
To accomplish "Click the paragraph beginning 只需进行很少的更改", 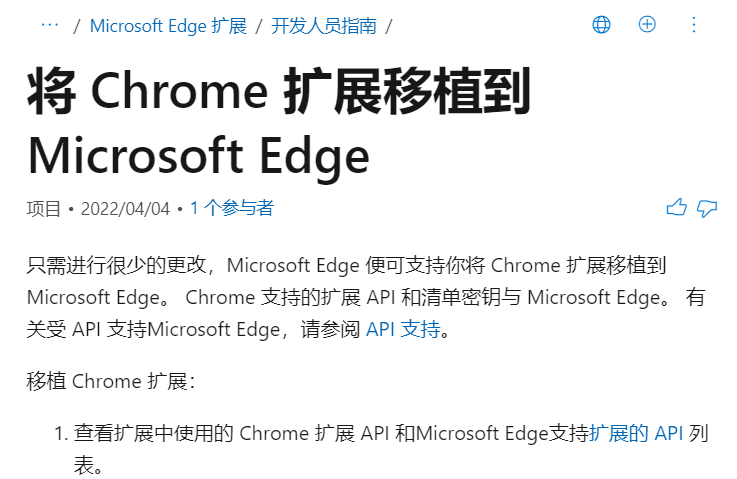I will point(366,297).
